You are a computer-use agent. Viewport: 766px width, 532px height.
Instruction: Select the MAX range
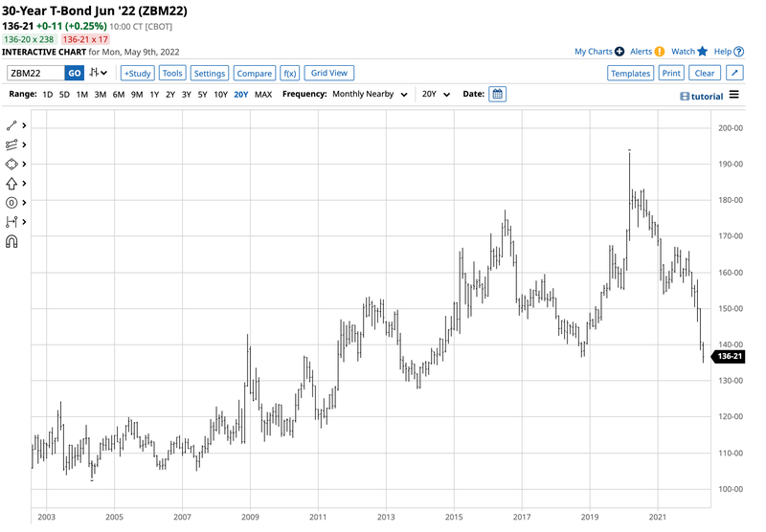pyautogui.click(x=263, y=94)
